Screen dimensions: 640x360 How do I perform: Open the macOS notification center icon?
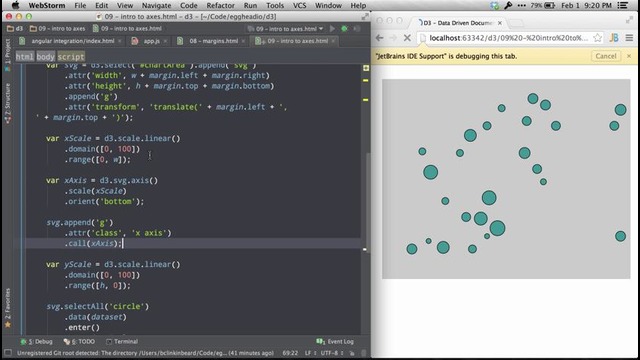(622, 5)
